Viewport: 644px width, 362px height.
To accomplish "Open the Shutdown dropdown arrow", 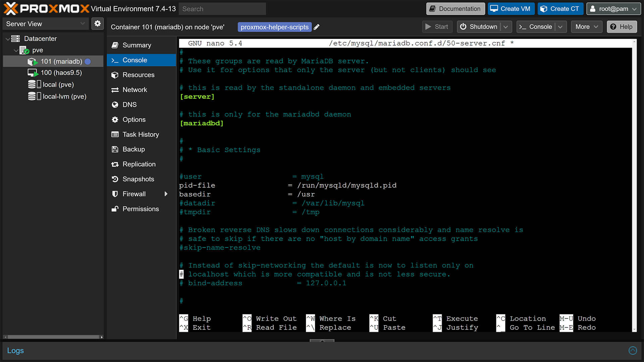I will (506, 26).
